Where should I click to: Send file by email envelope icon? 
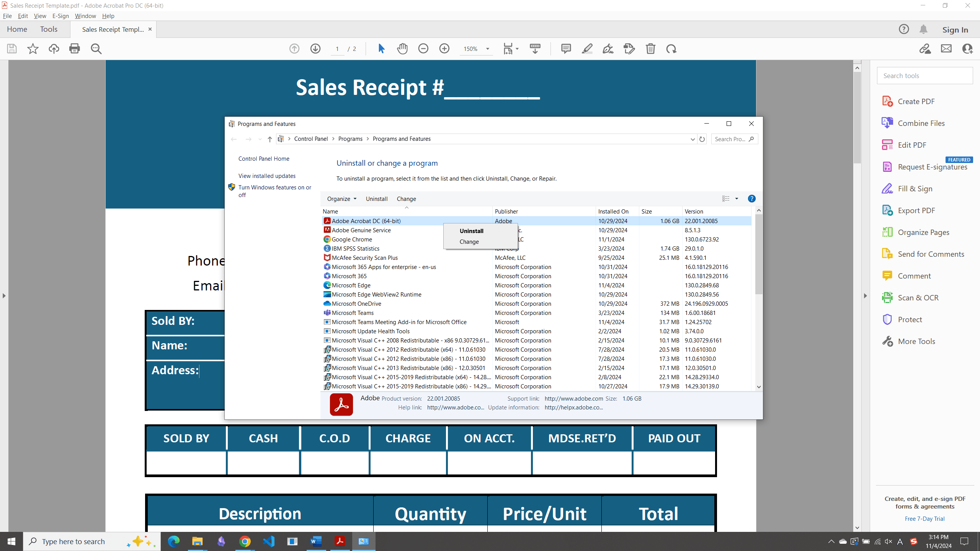[x=946, y=49]
